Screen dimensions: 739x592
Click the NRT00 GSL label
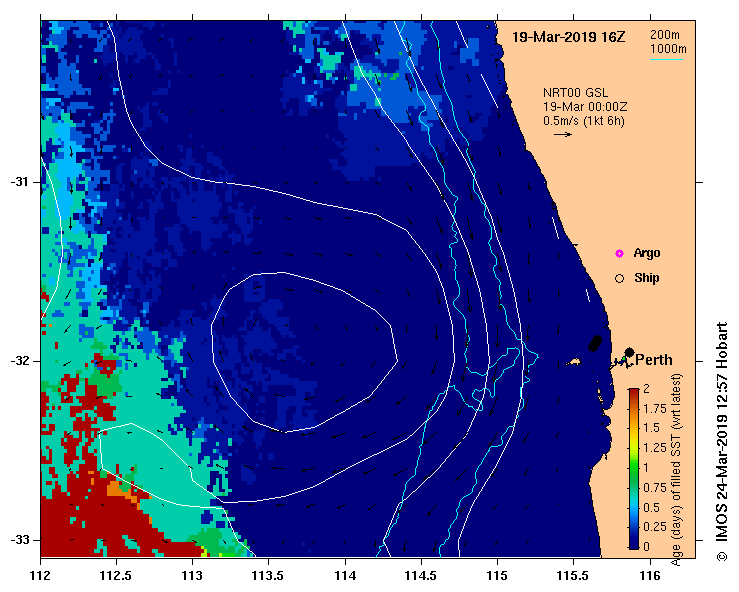click(575, 93)
